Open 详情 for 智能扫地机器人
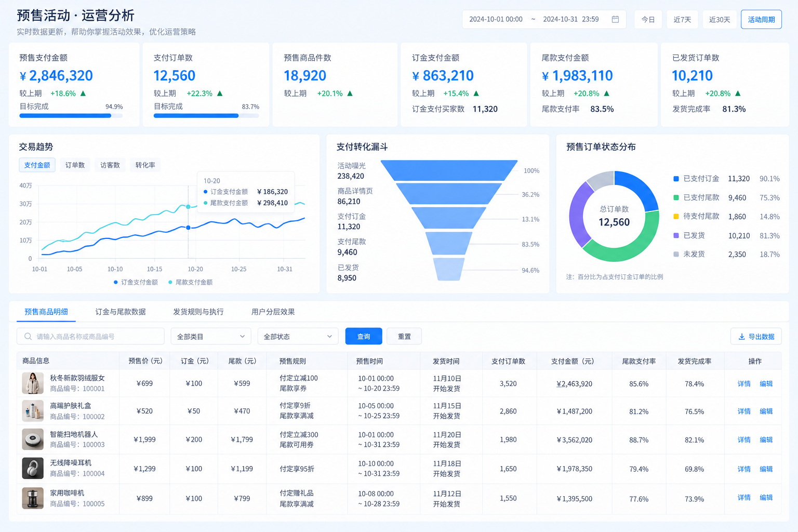 [x=744, y=440]
